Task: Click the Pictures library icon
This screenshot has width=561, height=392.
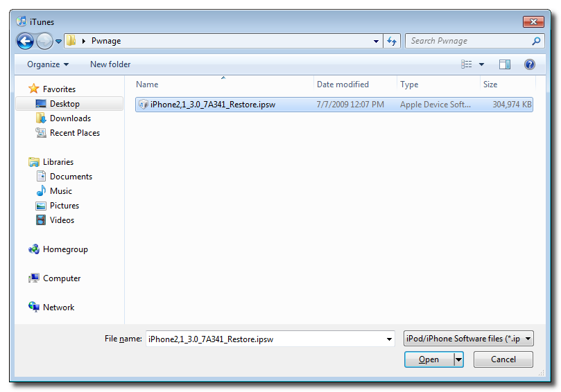Action: click(x=41, y=206)
